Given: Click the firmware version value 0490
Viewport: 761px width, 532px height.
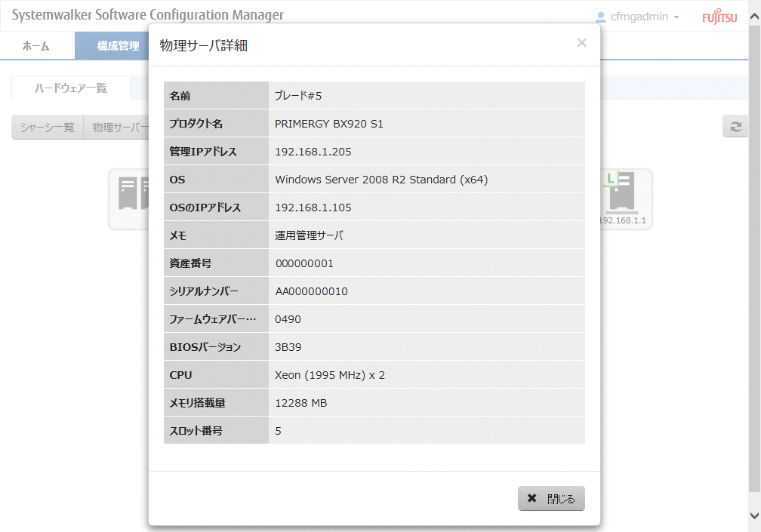Looking at the screenshot, I should pyautogui.click(x=288, y=319).
